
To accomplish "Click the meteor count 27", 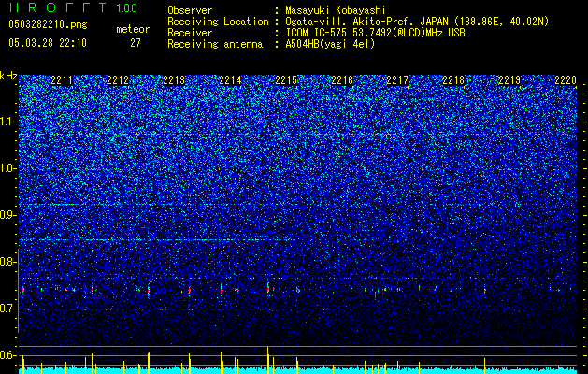I will click(x=136, y=43).
